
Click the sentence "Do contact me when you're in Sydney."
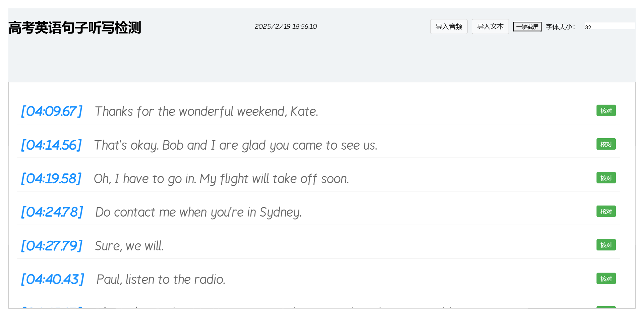point(198,212)
